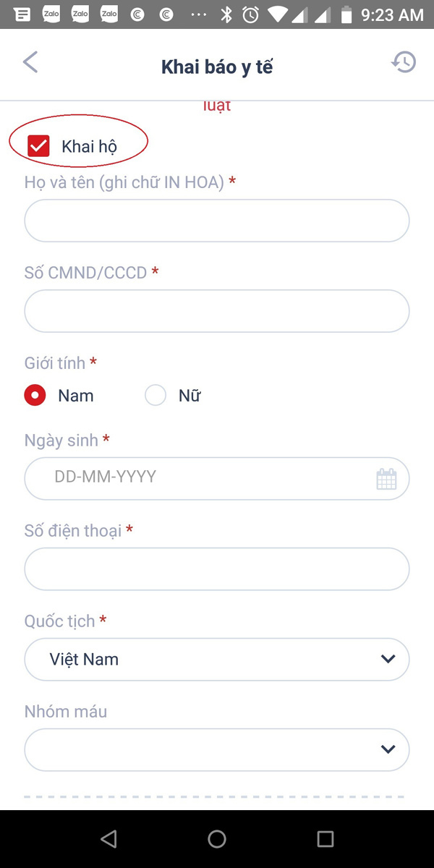This screenshot has height=868, width=434.
Task: Open calendar picker for Ngày sinh
Action: pos(386,479)
